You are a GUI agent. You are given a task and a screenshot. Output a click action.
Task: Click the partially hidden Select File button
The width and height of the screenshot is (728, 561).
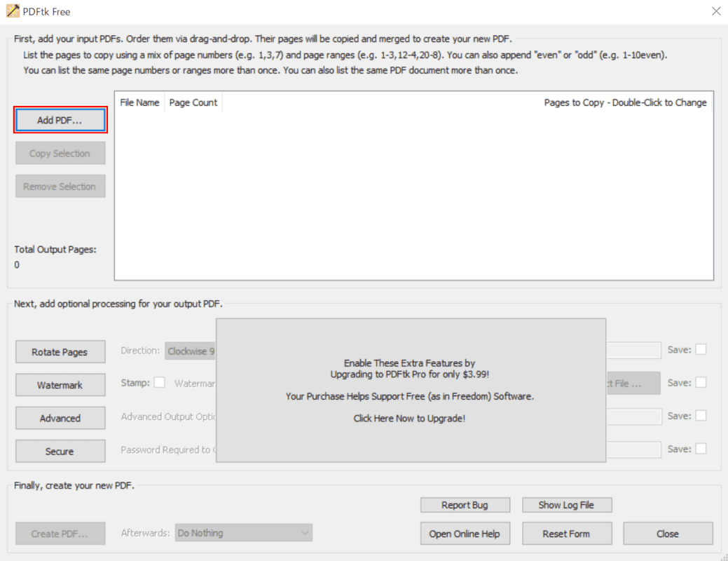(x=633, y=384)
